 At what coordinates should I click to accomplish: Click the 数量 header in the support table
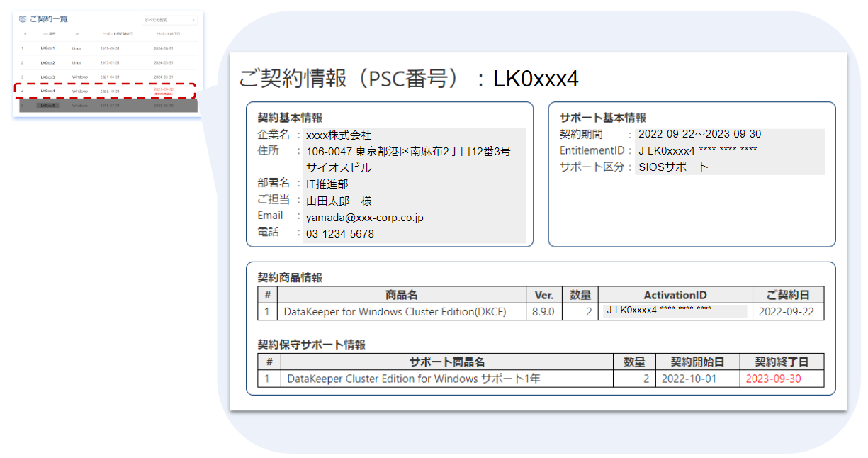pos(634,362)
